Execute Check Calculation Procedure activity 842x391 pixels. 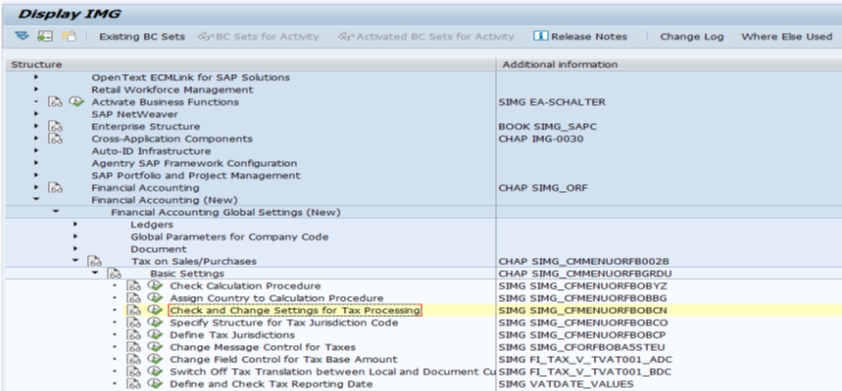pyautogui.click(x=155, y=285)
